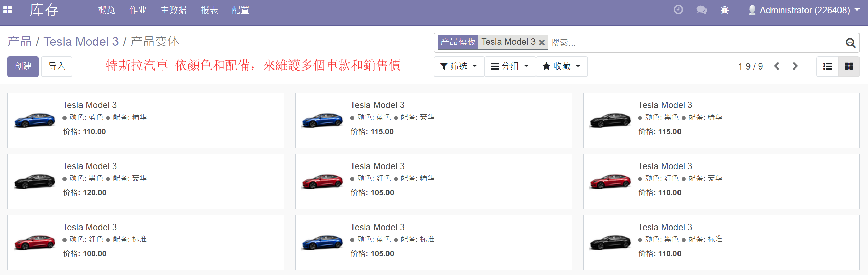Click 颜色: 蓝色 配备: 豪华 attributes
Screen dimensions: 868x275
tap(393, 117)
